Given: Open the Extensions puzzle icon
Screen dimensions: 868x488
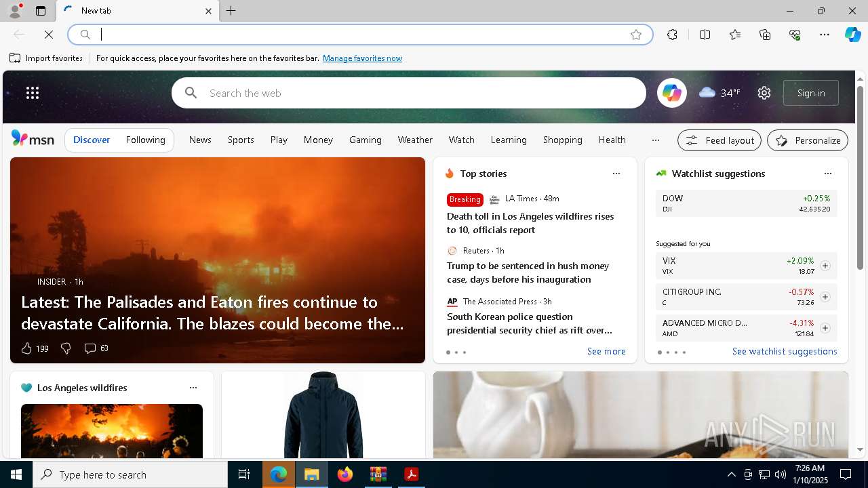Looking at the screenshot, I should 672,35.
